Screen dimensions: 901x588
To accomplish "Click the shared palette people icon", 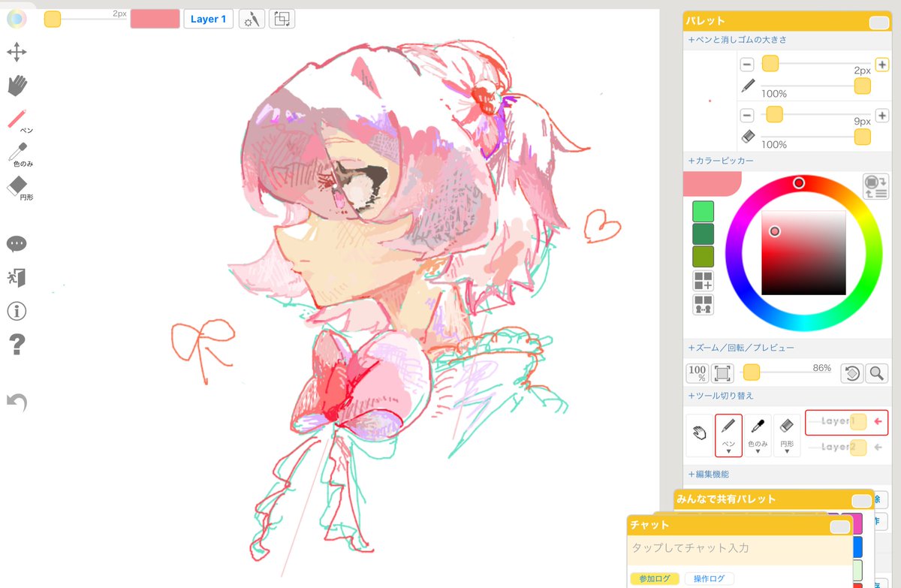I will pos(704,305).
